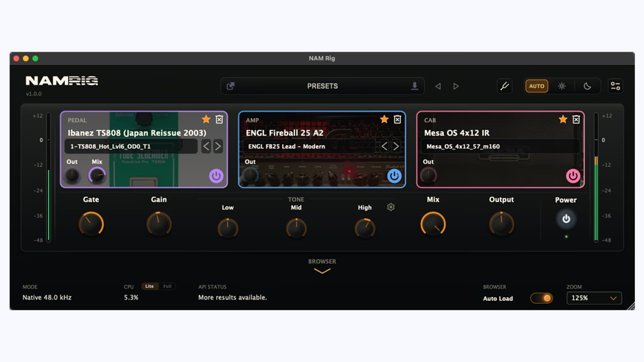Image resolution: width=644 pixels, height=362 pixels.
Task: Click window resize grip corner
Action: click(630, 306)
